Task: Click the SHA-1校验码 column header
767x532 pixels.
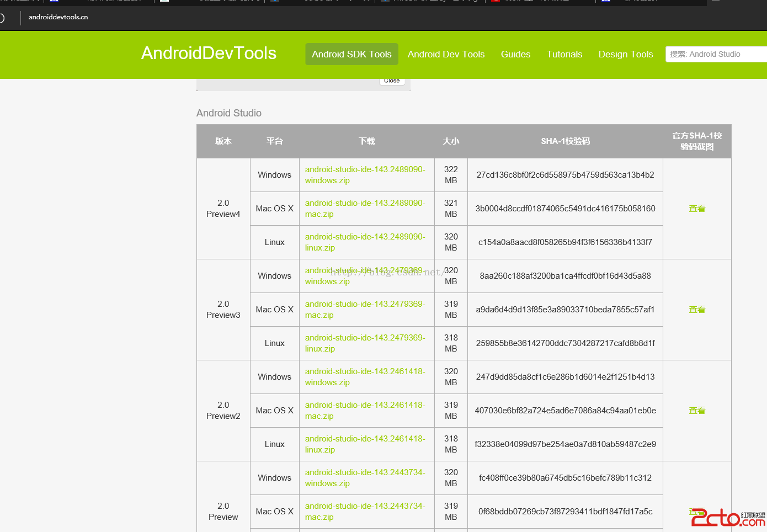Action: 565,141
